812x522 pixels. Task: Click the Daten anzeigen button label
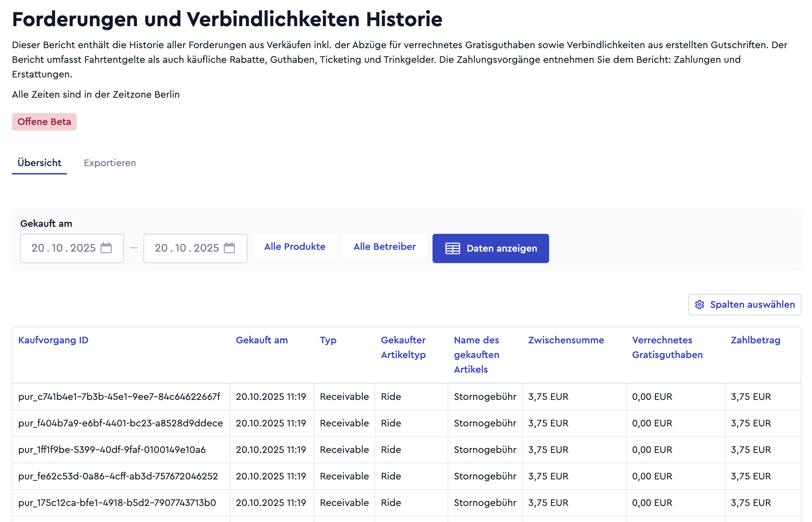(502, 248)
